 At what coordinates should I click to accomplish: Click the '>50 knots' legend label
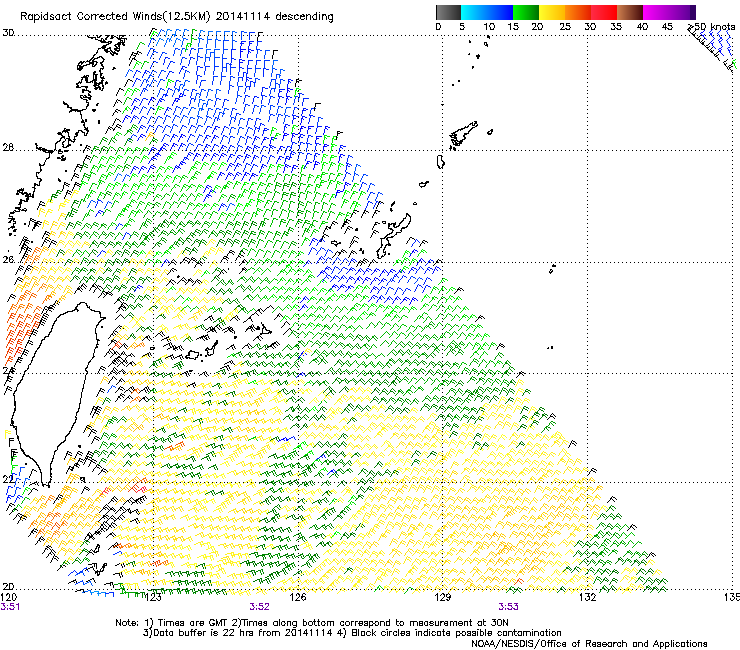pos(712,27)
